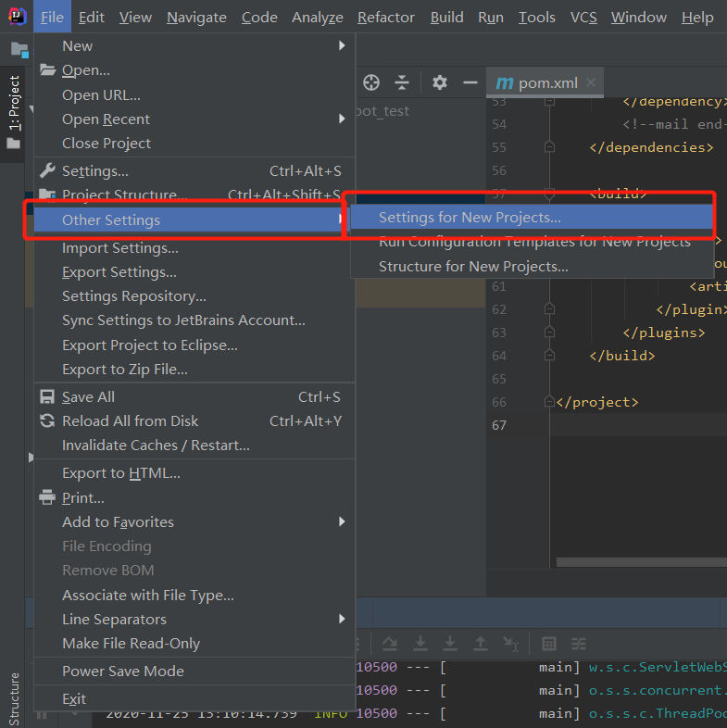Screen dimensions: 727x728
Task: Open the Analyze menu
Action: (x=318, y=18)
